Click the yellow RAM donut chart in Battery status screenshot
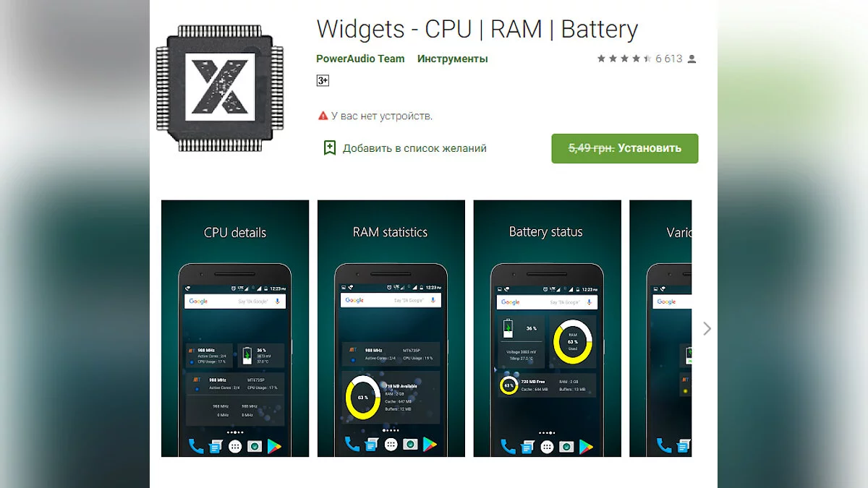 [572, 341]
